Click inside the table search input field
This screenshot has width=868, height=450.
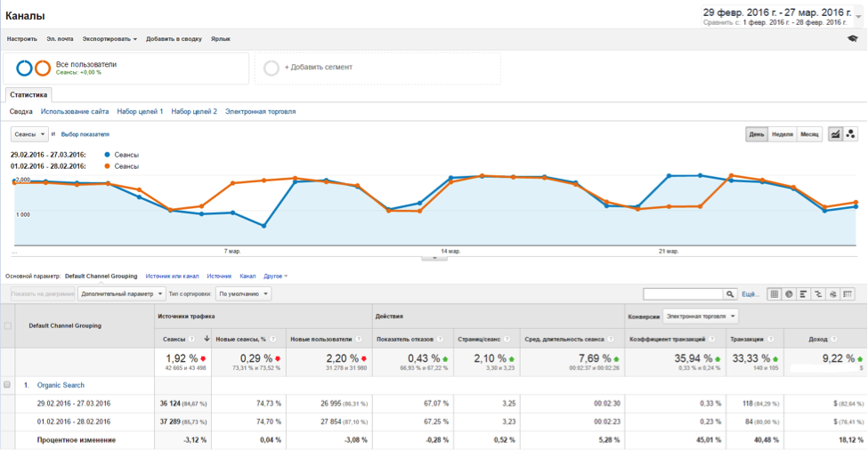pos(683,294)
